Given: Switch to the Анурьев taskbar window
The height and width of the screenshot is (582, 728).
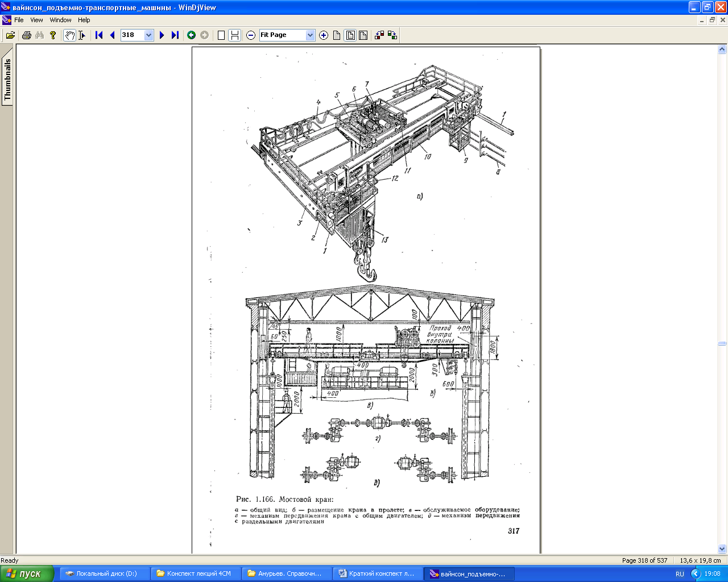Looking at the screenshot, I should 287,573.
